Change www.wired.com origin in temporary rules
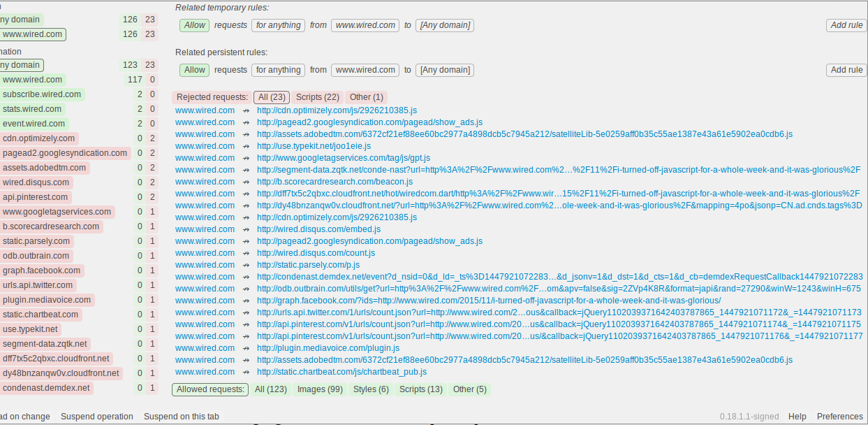Screen dimensions: 868x425 (x=365, y=25)
